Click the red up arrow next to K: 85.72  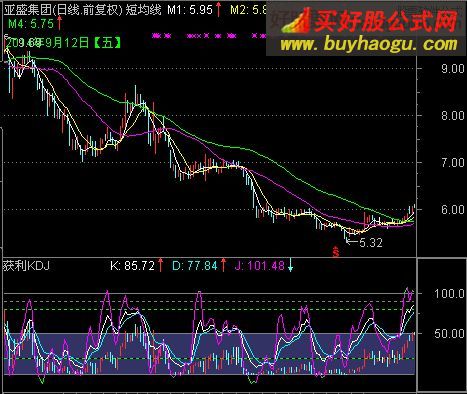coord(160,265)
